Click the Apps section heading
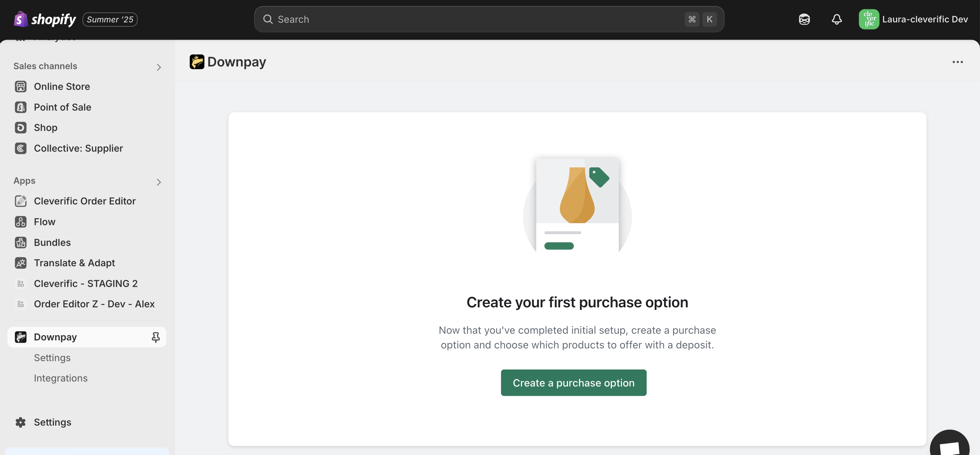980x455 pixels. 24,181
